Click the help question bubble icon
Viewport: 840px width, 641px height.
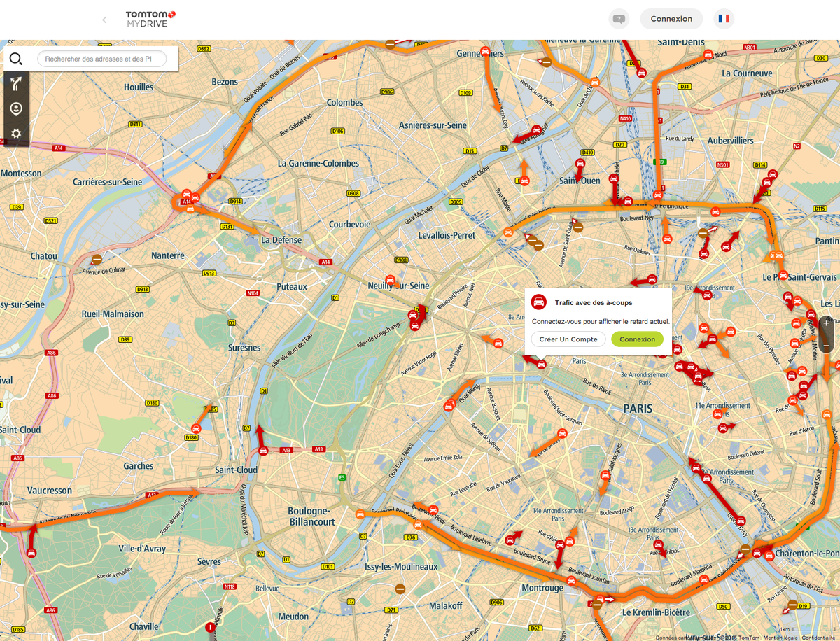pos(619,19)
